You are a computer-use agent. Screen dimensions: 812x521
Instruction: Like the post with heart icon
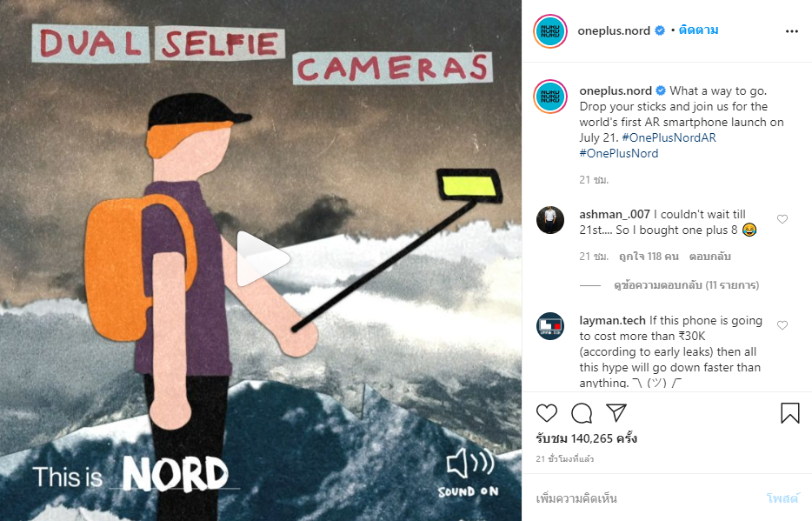pyautogui.click(x=546, y=413)
